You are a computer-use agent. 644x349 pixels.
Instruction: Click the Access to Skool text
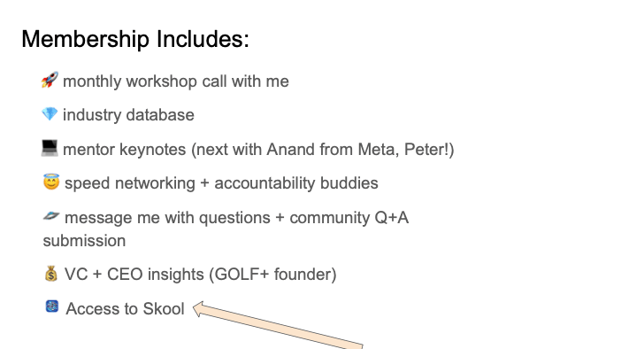click(x=126, y=309)
